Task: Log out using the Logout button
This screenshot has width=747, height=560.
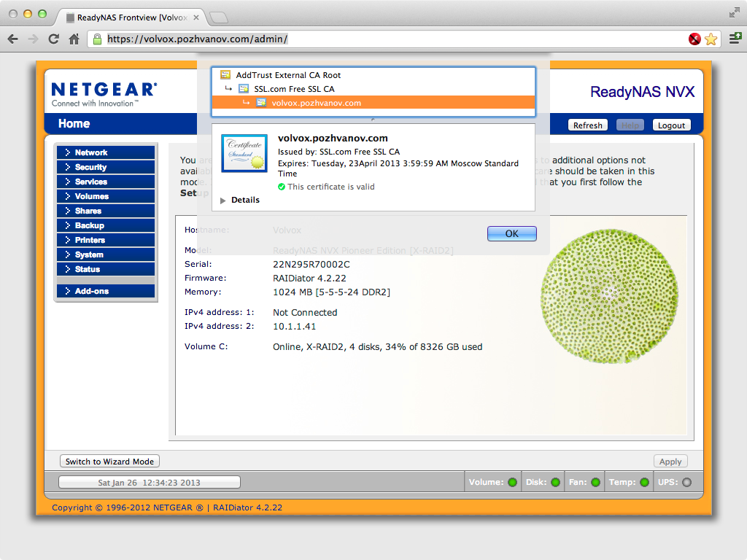Action: coord(671,125)
